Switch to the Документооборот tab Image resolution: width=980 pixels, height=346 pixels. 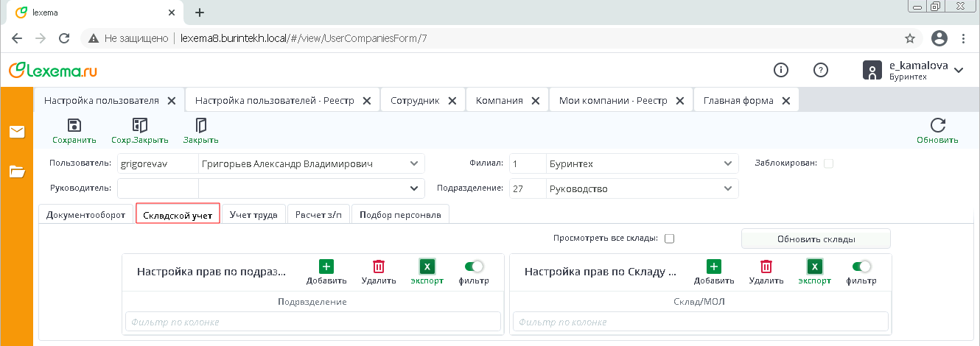[x=85, y=215]
